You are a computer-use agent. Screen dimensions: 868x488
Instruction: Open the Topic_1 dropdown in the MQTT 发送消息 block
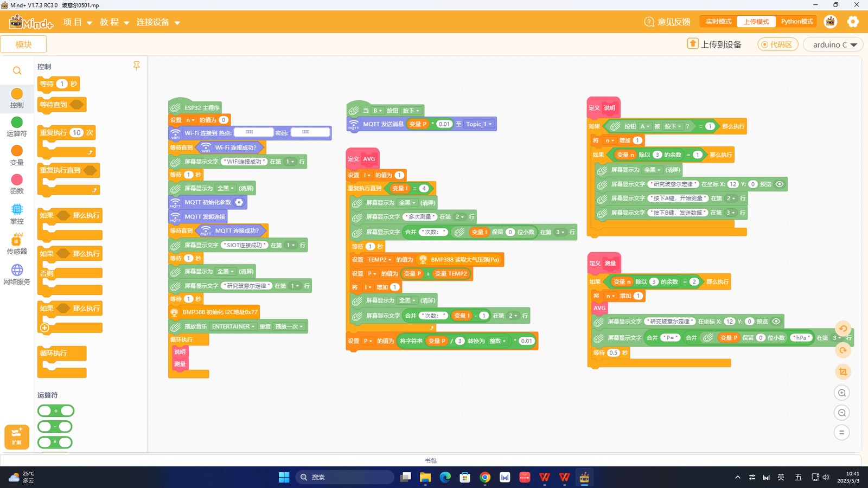click(479, 124)
